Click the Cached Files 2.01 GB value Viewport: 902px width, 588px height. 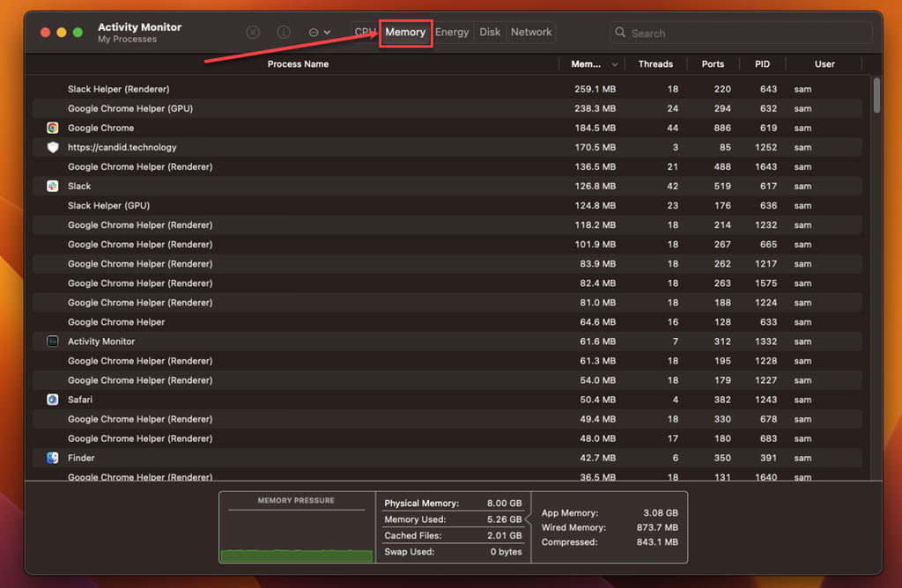[504, 535]
